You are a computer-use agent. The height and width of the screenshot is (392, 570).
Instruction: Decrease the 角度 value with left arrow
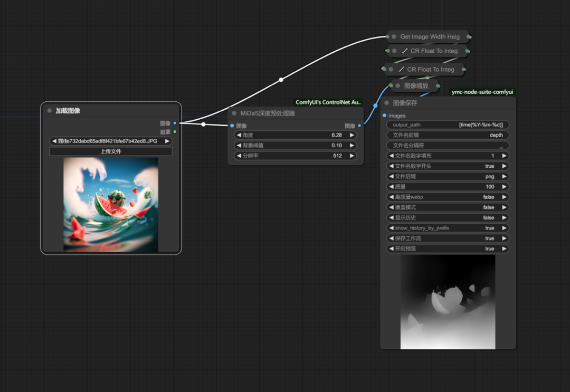pyautogui.click(x=239, y=135)
